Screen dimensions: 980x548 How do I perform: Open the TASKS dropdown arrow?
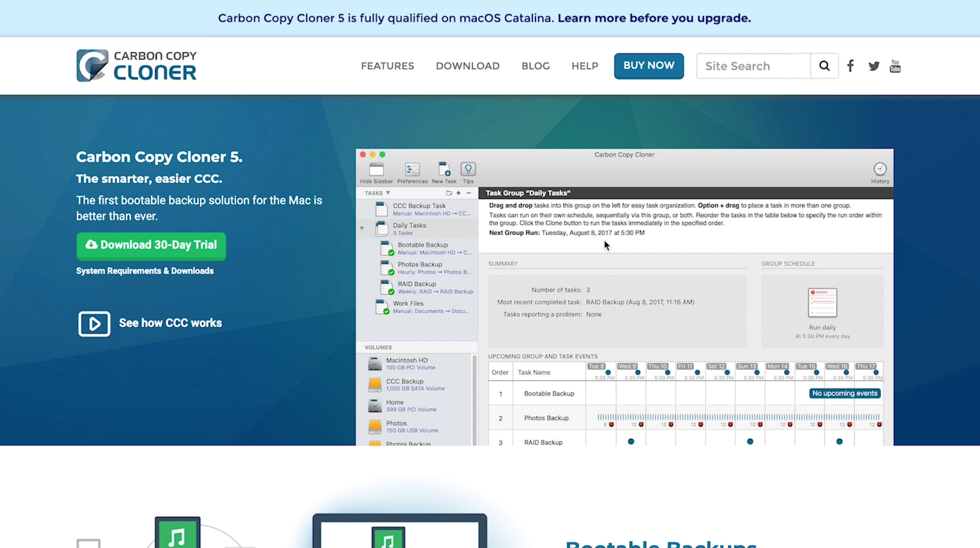388,193
